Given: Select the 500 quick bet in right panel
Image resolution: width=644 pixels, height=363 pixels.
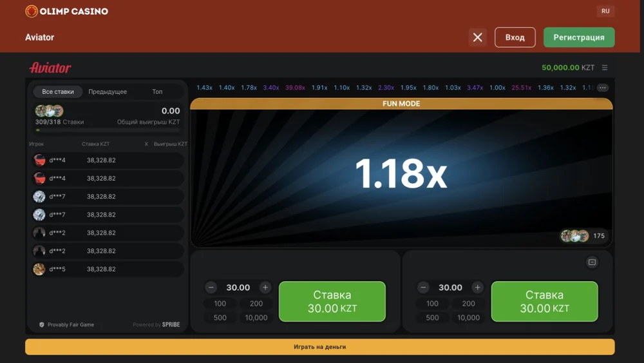Looking at the screenshot, I should [x=432, y=318].
